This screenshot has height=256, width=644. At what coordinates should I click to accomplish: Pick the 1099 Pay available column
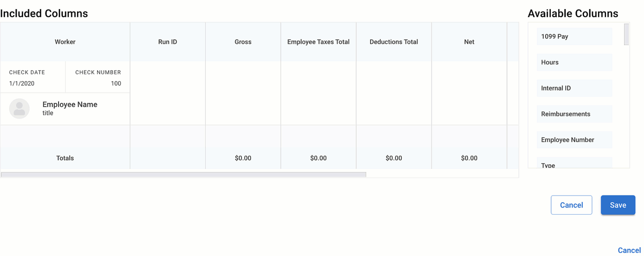574,36
